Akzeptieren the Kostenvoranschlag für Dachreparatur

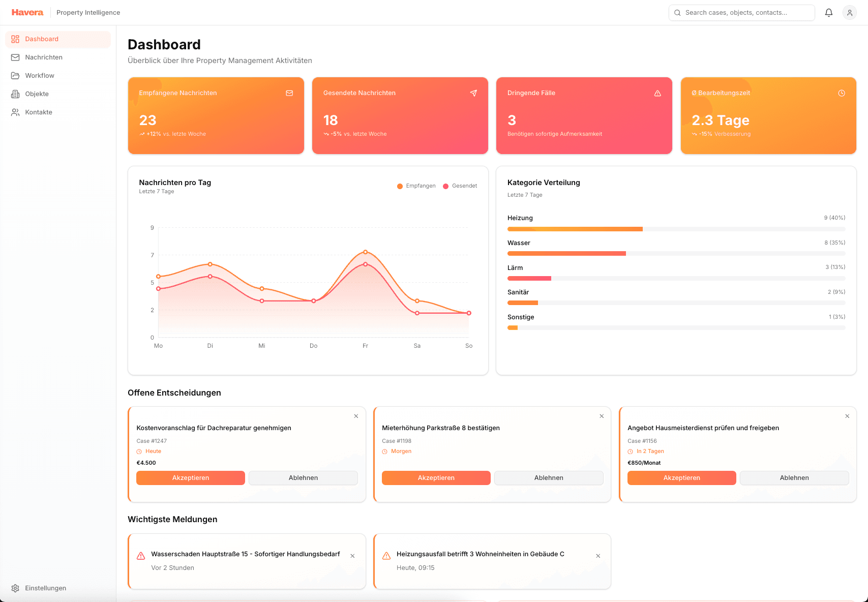pos(190,478)
